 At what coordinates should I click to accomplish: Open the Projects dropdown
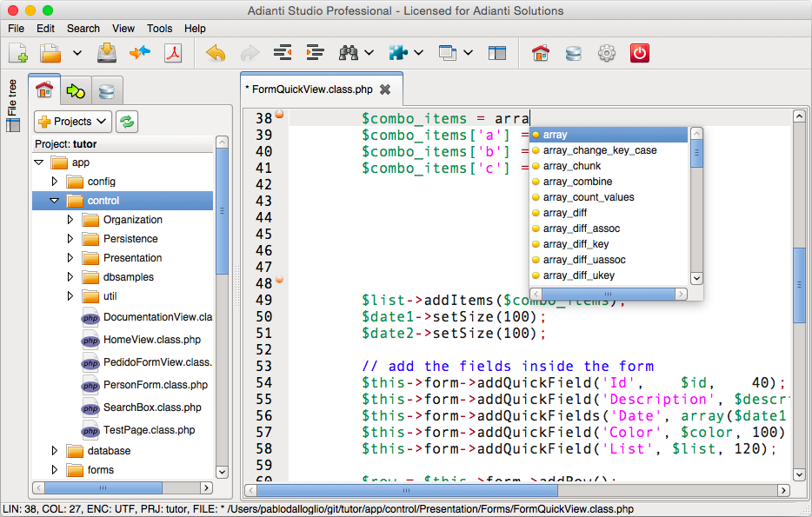click(x=73, y=122)
